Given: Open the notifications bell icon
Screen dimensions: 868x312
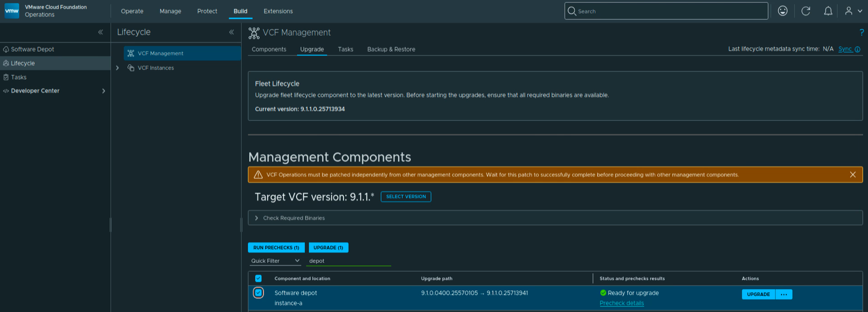Looking at the screenshot, I should 828,11.
